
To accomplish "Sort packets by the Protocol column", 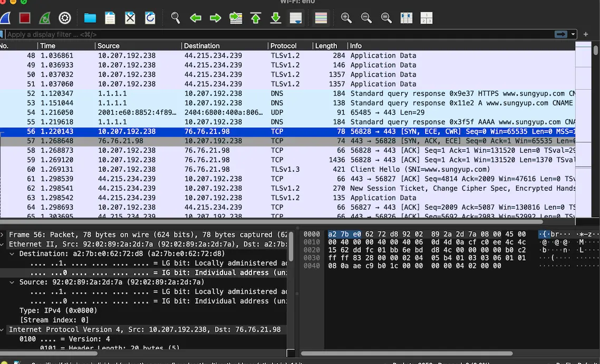I will [x=284, y=45].
